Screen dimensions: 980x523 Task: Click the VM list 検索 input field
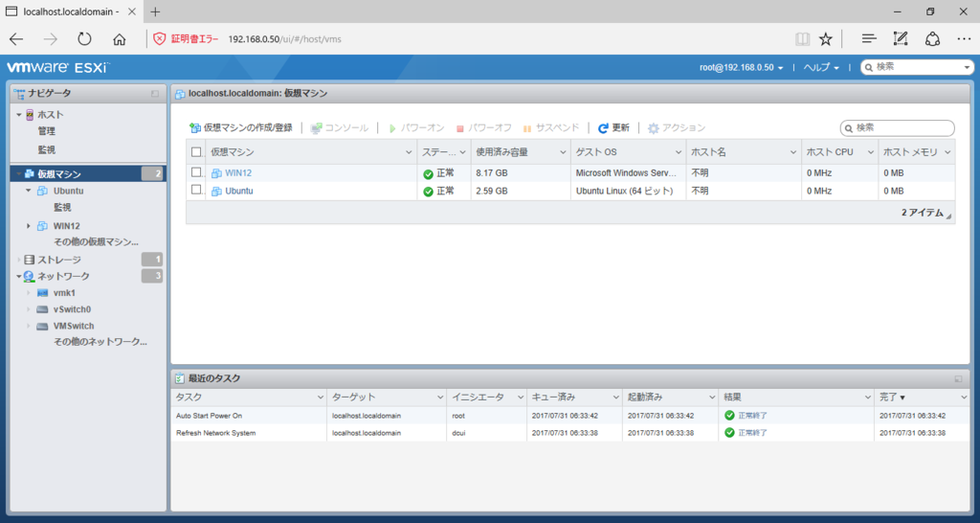[x=898, y=128]
